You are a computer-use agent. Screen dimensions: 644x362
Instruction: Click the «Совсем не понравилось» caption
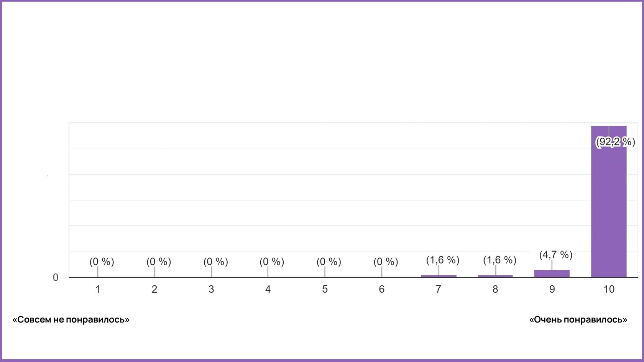(71, 319)
